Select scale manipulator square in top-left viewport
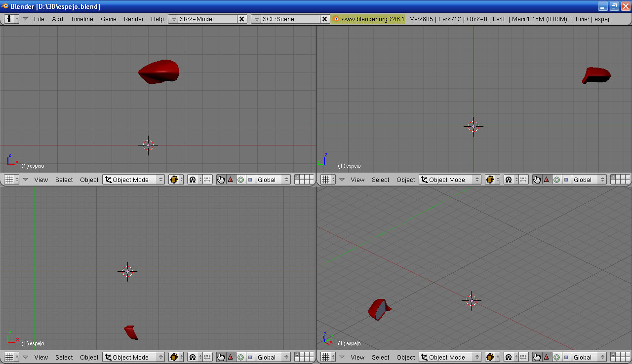Viewport: 632px width, 364px height. tap(250, 180)
